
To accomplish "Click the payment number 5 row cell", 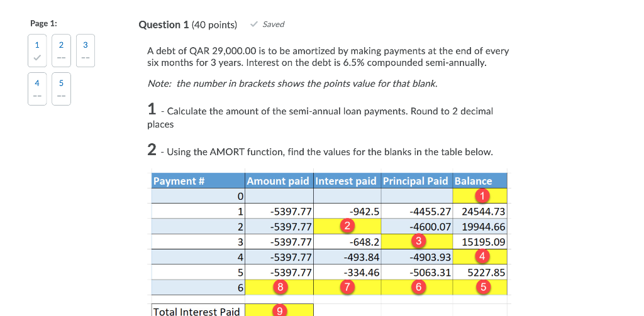I will (198, 273).
